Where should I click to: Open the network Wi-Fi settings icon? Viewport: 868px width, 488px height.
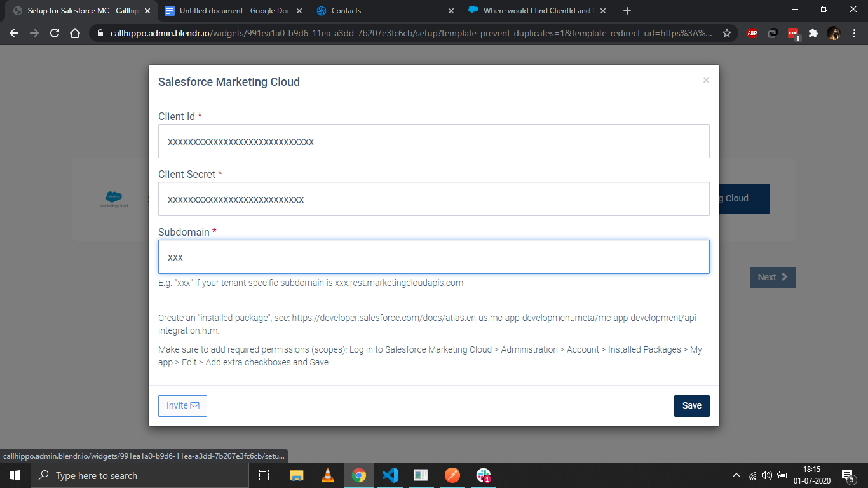(x=752, y=475)
